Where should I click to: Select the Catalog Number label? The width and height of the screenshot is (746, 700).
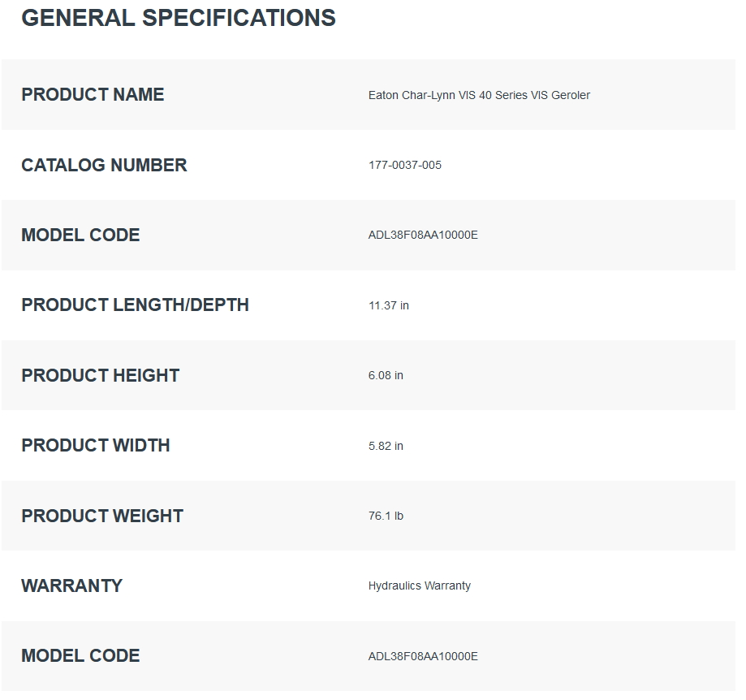[104, 165]
